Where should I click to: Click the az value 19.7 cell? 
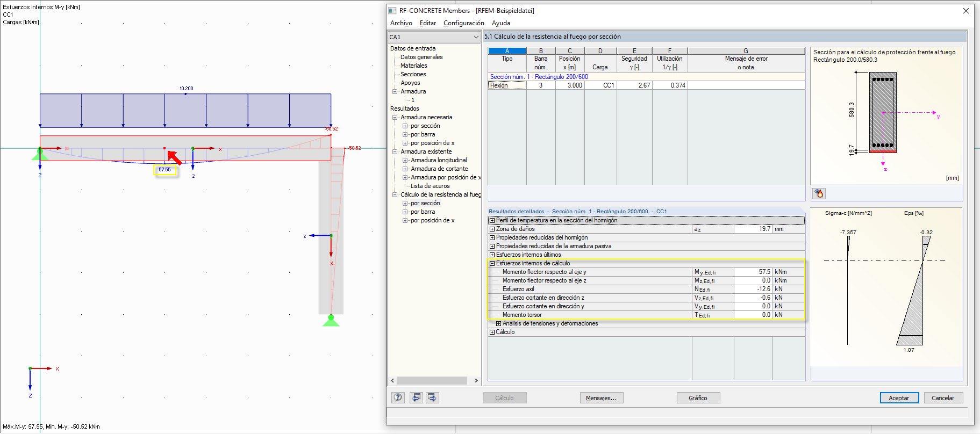(753, 229)
